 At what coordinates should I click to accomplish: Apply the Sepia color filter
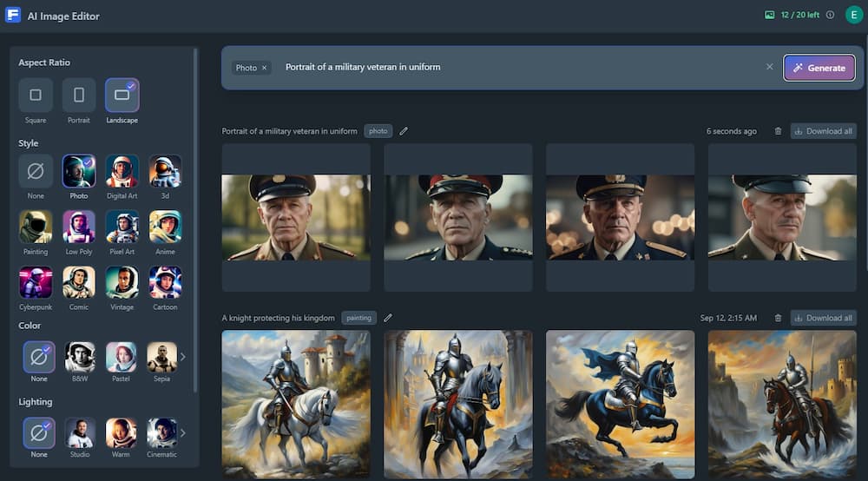click(x=161, y=357)
